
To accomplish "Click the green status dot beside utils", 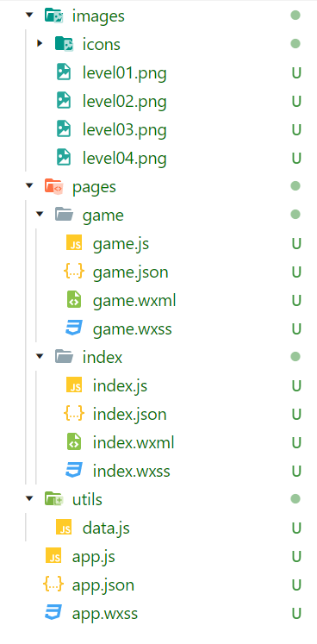I will click(x=295, y=498).
